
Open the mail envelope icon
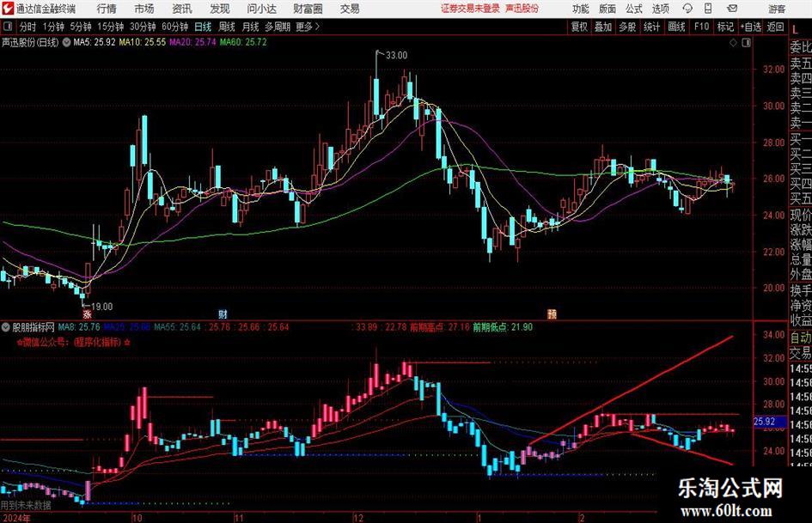point(732,9)
